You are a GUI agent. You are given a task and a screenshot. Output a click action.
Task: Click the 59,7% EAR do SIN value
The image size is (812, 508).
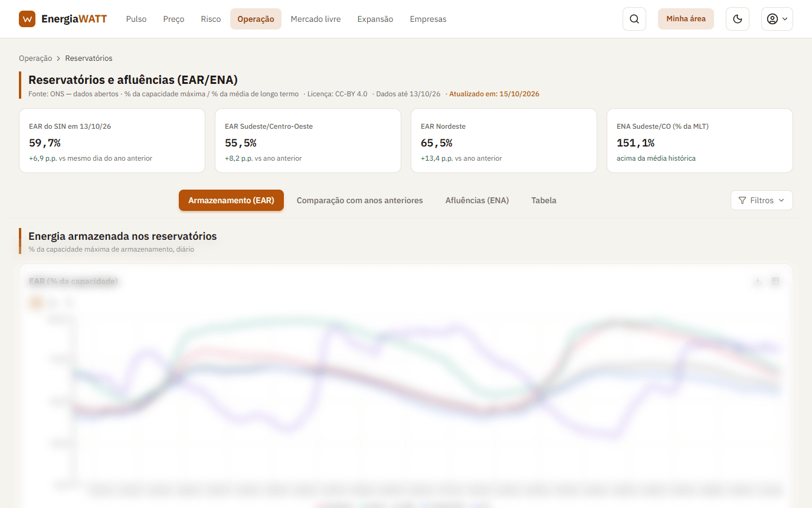point(45,142)
